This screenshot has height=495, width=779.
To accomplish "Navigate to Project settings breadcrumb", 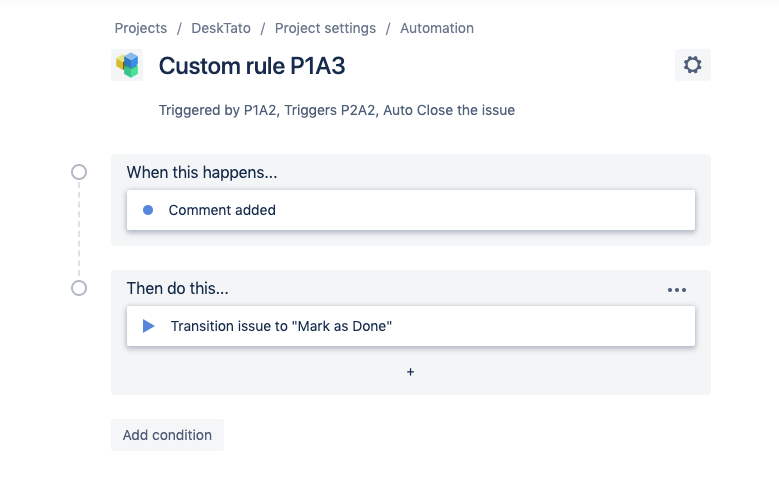I will [x=325, y=28].
